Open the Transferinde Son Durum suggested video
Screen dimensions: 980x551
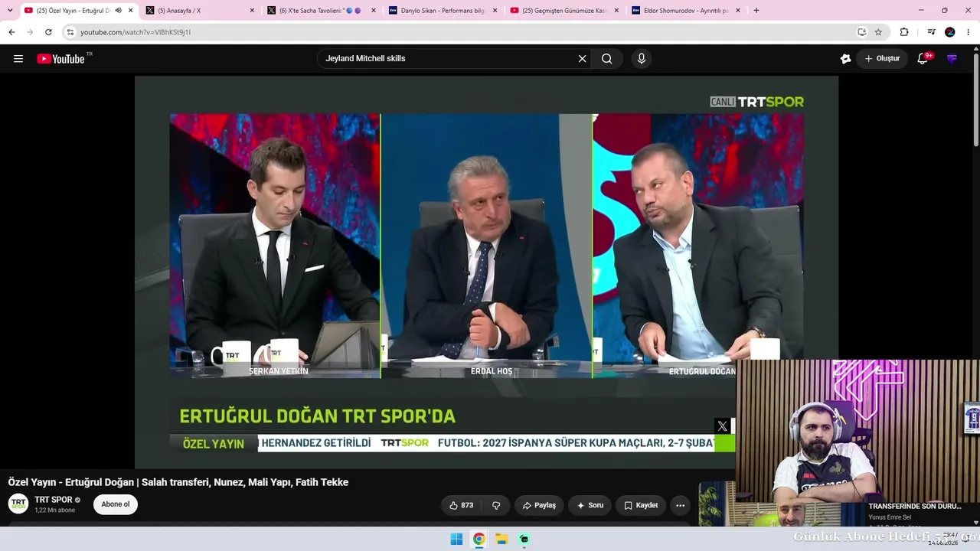[x=915, y=507]
